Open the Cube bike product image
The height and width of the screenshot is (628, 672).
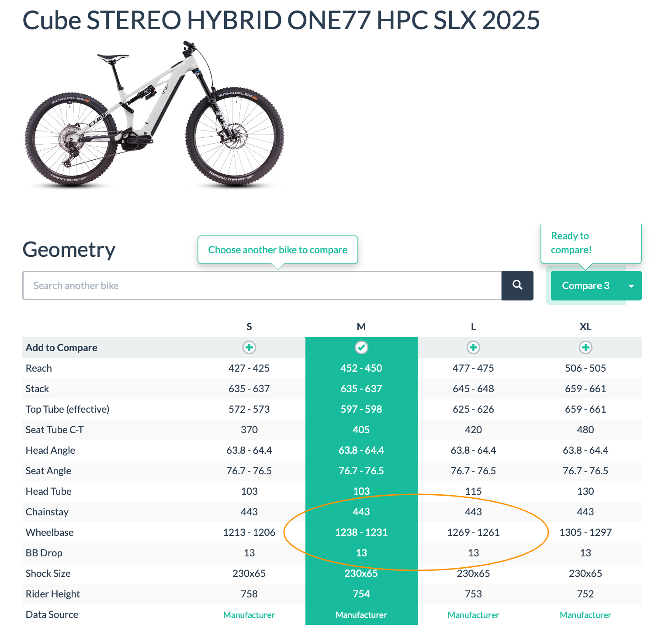(154, 114)
